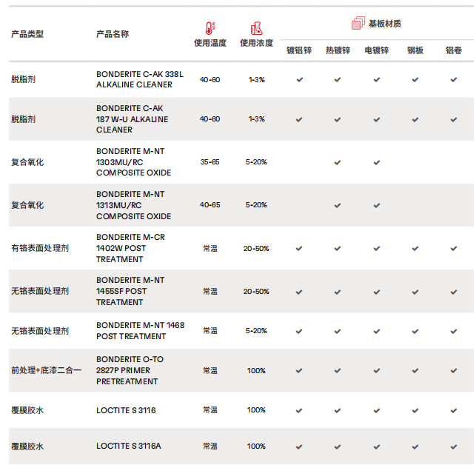Click the 35-65 temperature value cell
This screenshot has width=476, height=465.
pyautogui.click(x=209, y=162)
